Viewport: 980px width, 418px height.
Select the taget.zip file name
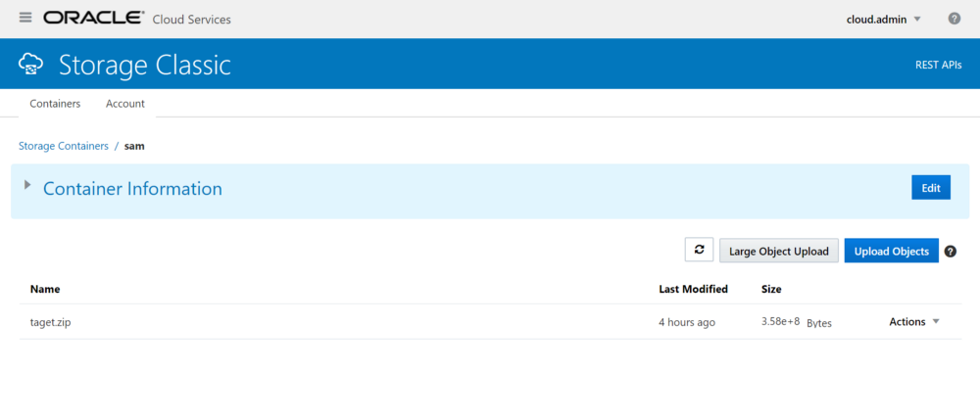point(50,322)
